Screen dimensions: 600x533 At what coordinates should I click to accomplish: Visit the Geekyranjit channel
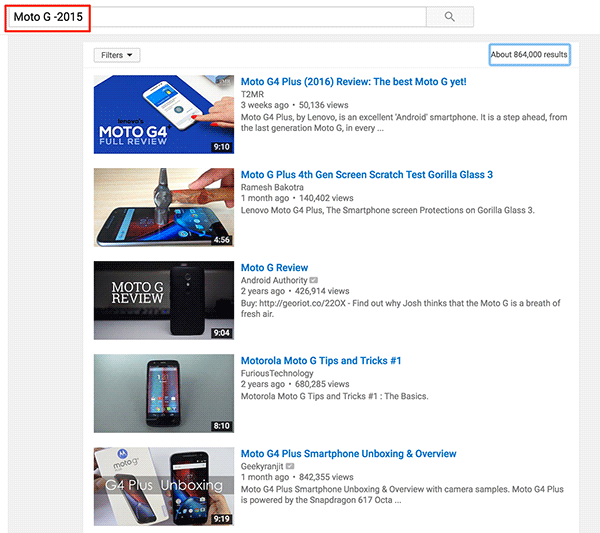coord(262,466)
